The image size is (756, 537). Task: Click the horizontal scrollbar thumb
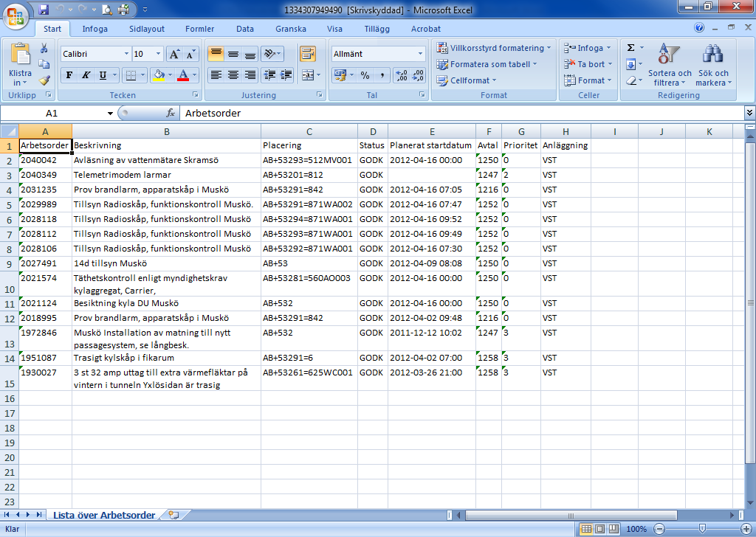(x=571, y=516)
